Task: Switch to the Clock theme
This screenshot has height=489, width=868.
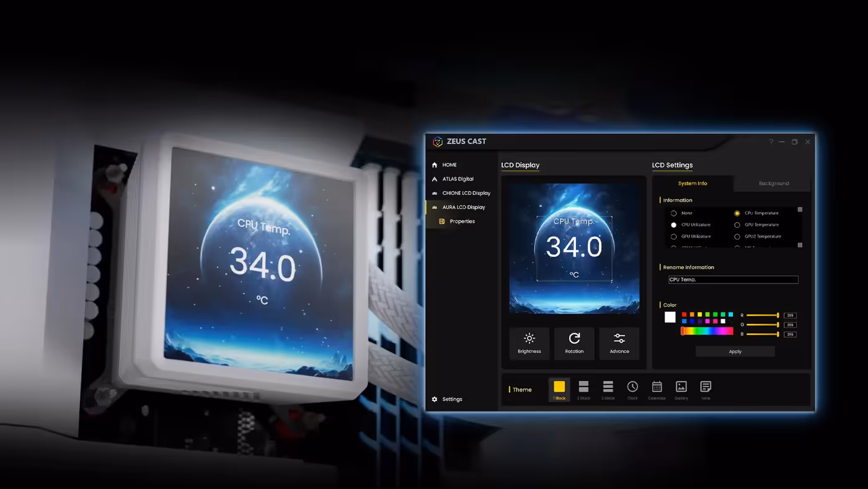Action: click(x=632, y=390)
